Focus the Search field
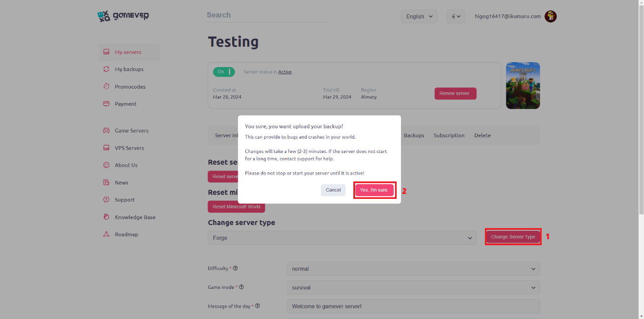Viewport: 644px width, 319px height. click(x=267, y=15)
